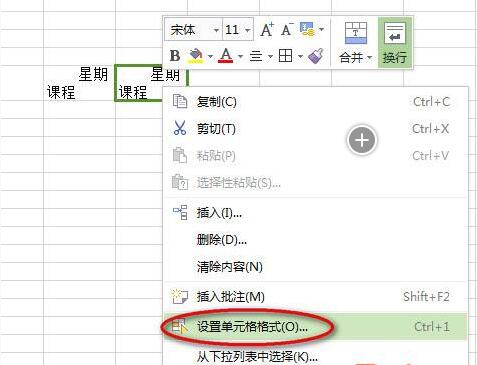Choose 清除内容(N) from context menu

[316, 266]
